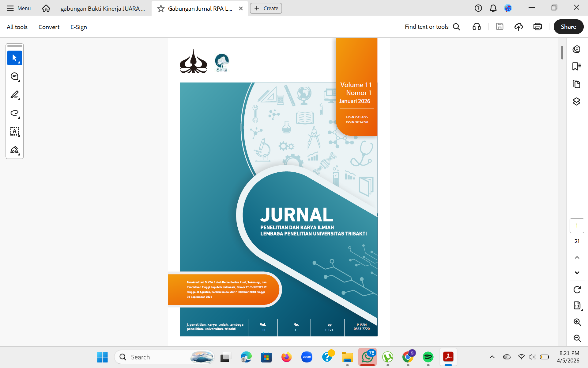Open the All tools menu
Screen dimensions: 588x368
point(17,27)
